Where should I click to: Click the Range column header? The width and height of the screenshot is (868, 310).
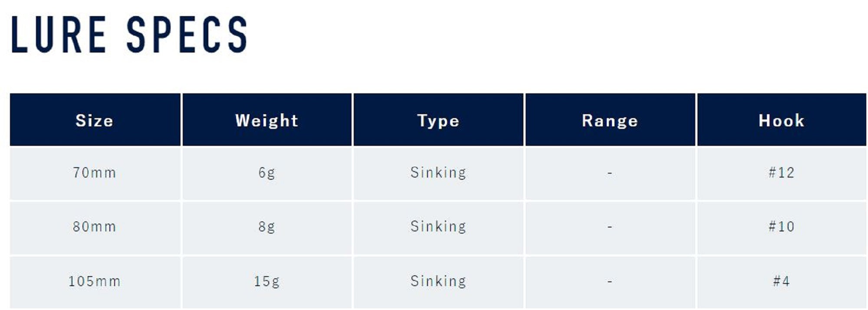[x=610, y=120]
